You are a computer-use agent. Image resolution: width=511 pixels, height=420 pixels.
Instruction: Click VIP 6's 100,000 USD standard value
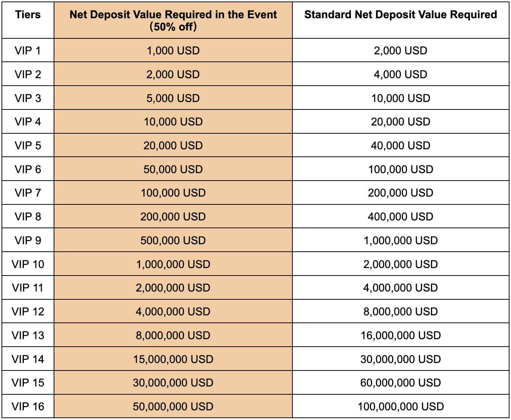coord(400,169)
